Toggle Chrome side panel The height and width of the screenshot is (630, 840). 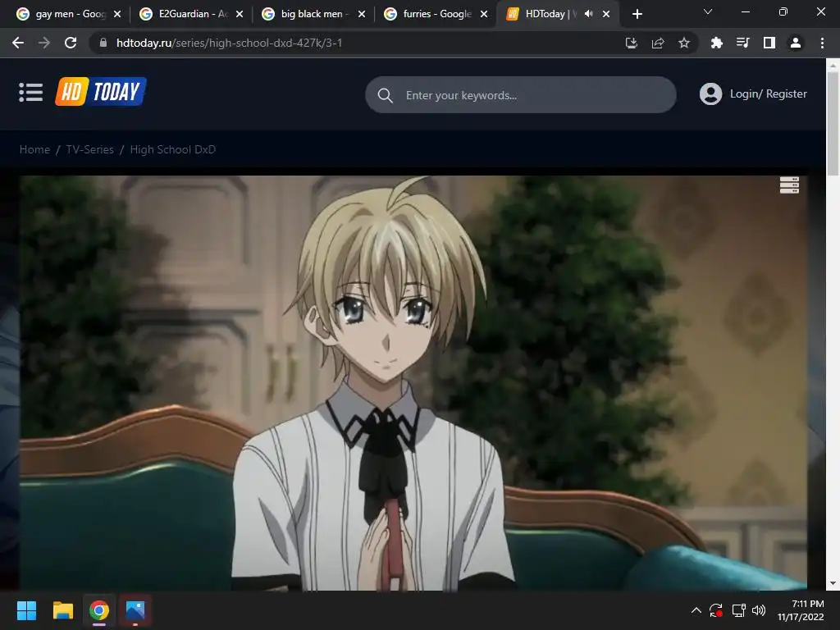point(769,43)
